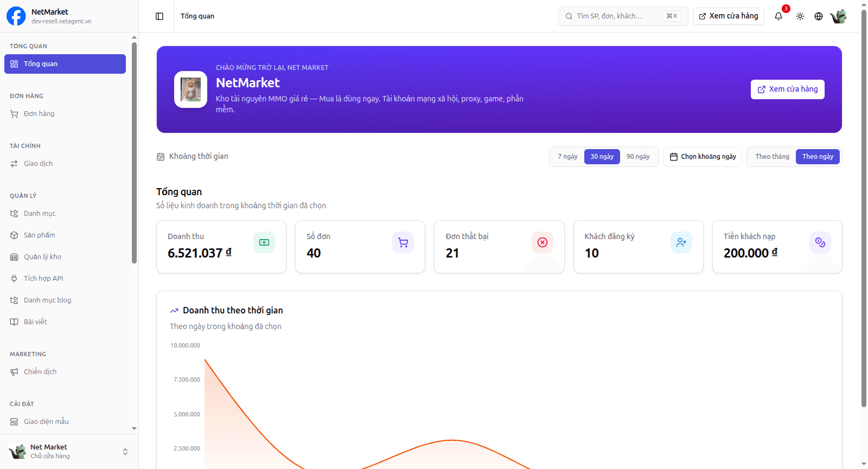Click Xem cửa hàng in the top bar

(729, 16)
